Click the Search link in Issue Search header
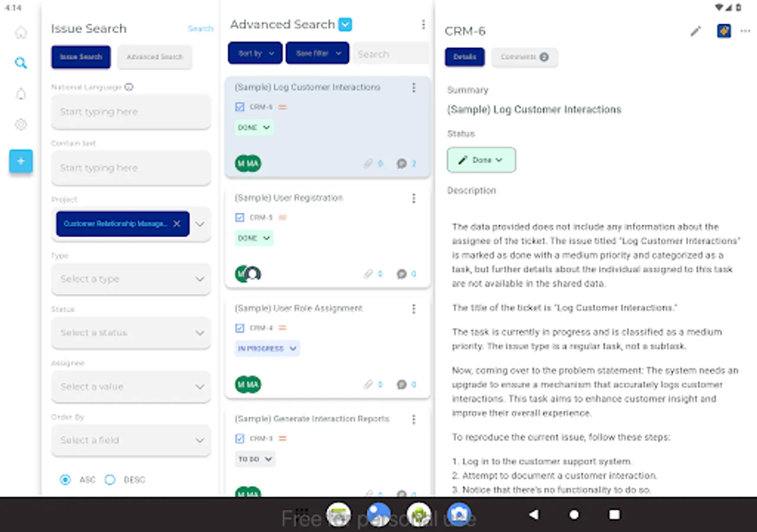Image resolution: width=757 pixels, height=532 pixels. 200,28
